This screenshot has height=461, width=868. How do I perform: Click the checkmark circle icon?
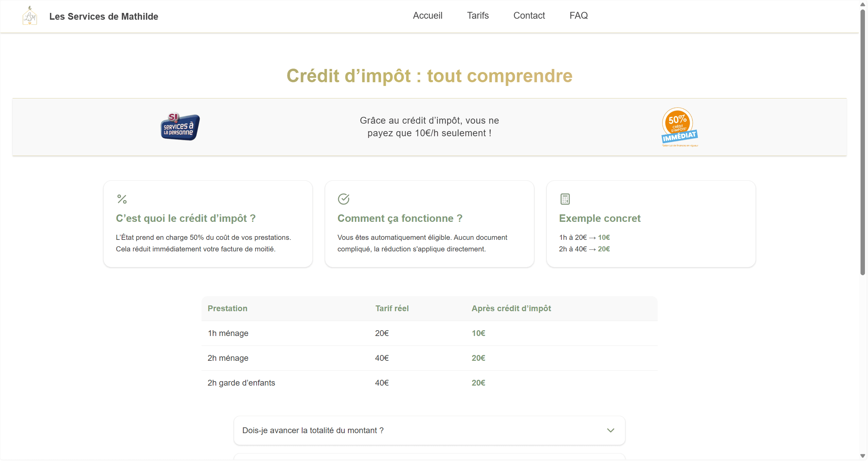pyautogui.click(x=343, y=199)
